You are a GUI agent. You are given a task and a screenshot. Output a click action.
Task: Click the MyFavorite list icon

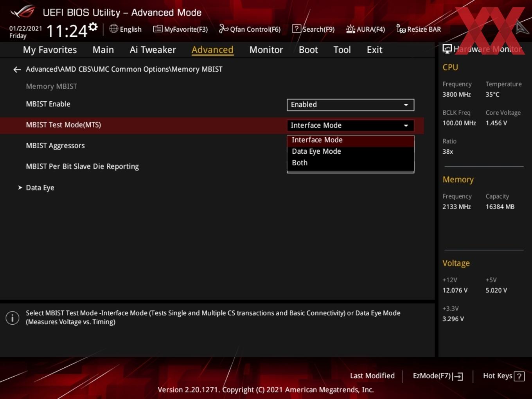click(x=158, y=29)
